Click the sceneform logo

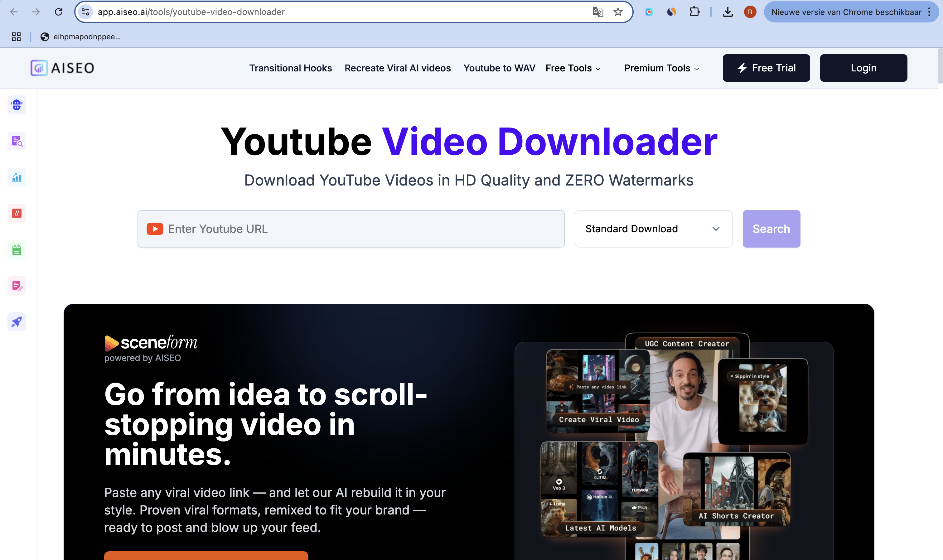[x=151, y=343]
